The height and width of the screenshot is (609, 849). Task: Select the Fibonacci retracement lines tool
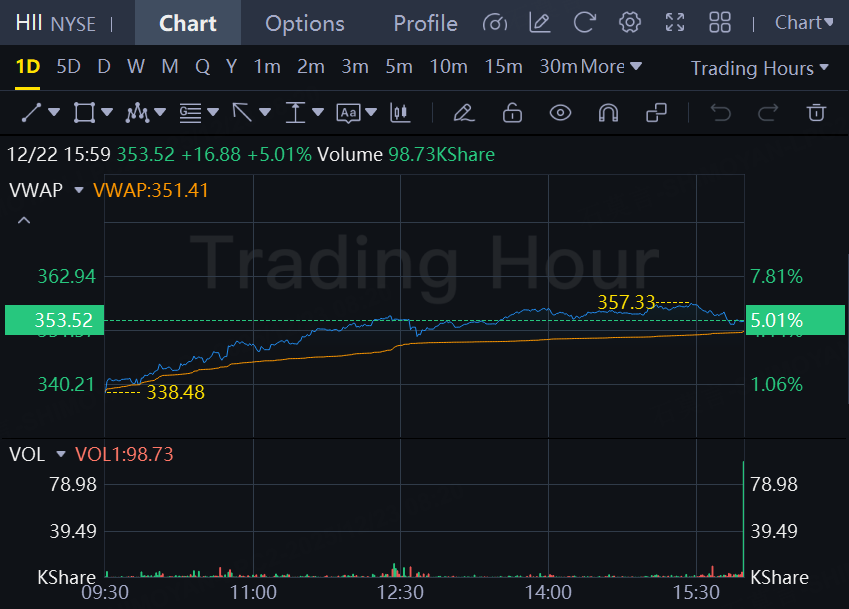click(x=191, y=113)
